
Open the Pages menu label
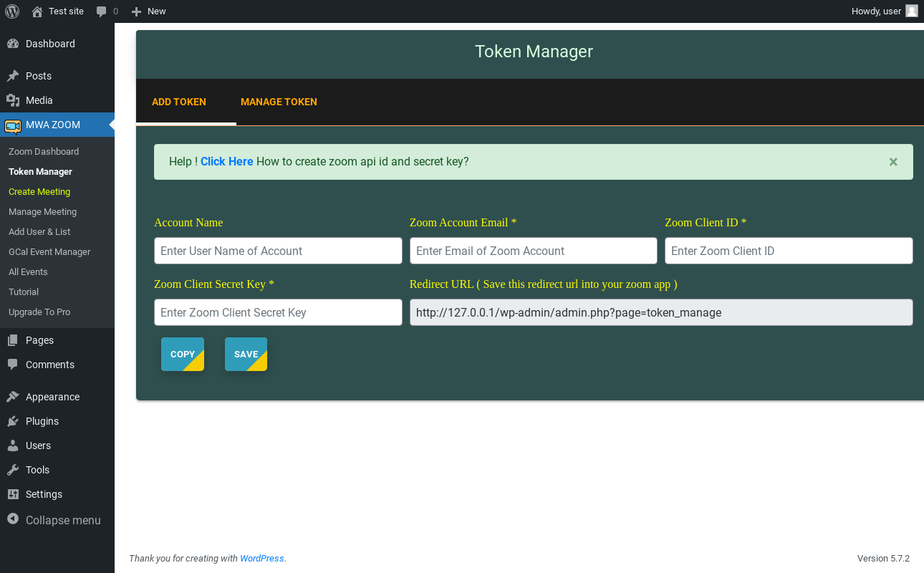coord(39,340)
